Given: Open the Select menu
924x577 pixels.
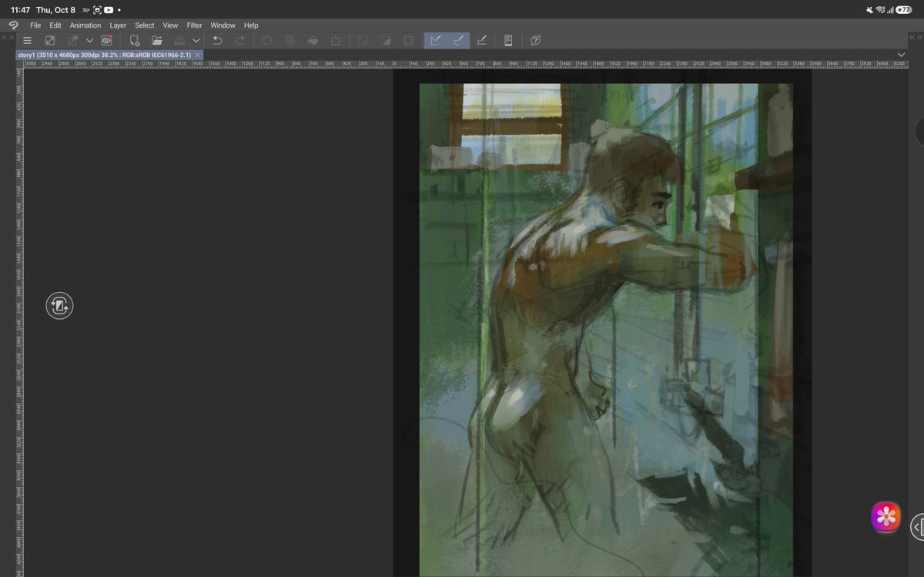Looking at the screenshot, I should (145, 25).
